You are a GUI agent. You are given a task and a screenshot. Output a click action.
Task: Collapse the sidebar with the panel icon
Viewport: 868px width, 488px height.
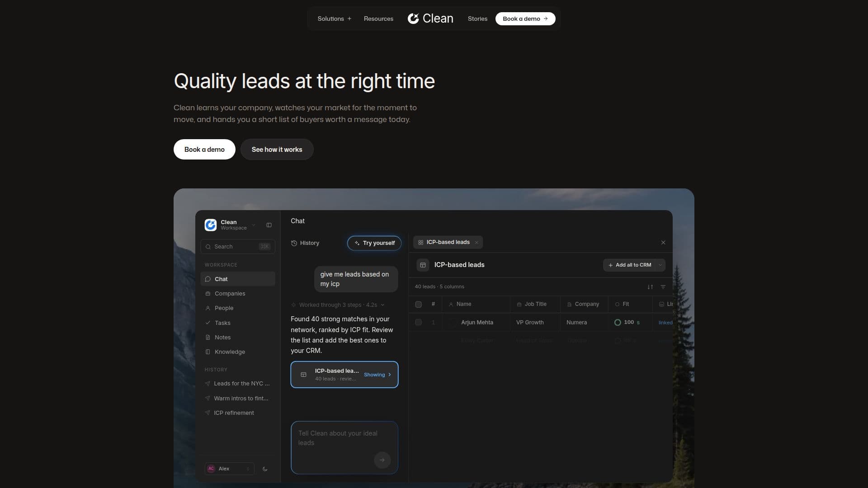(x=269, y=225)
